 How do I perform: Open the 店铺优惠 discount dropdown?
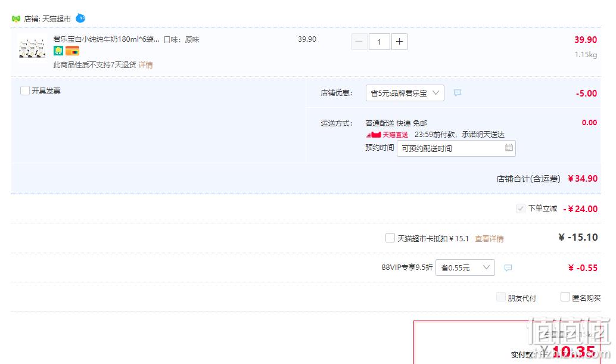coord(405,93)
